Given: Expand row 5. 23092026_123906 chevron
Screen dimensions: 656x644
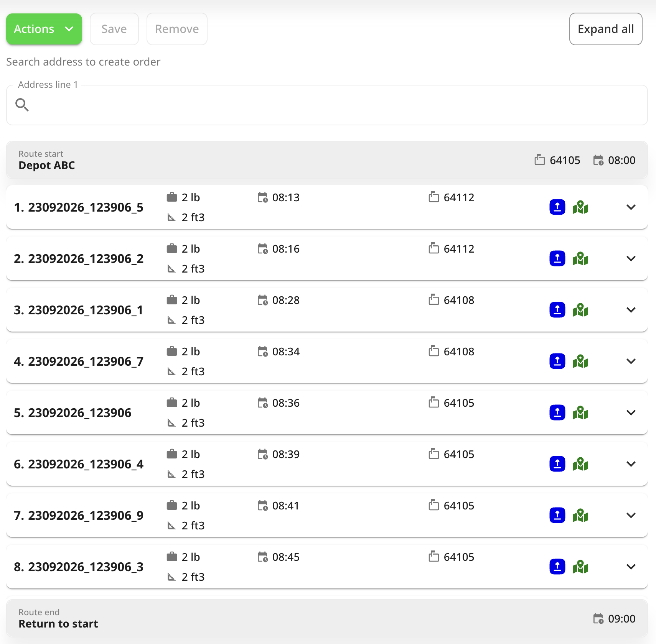Looking at the screenshot, I should click(x=631, y=413).
